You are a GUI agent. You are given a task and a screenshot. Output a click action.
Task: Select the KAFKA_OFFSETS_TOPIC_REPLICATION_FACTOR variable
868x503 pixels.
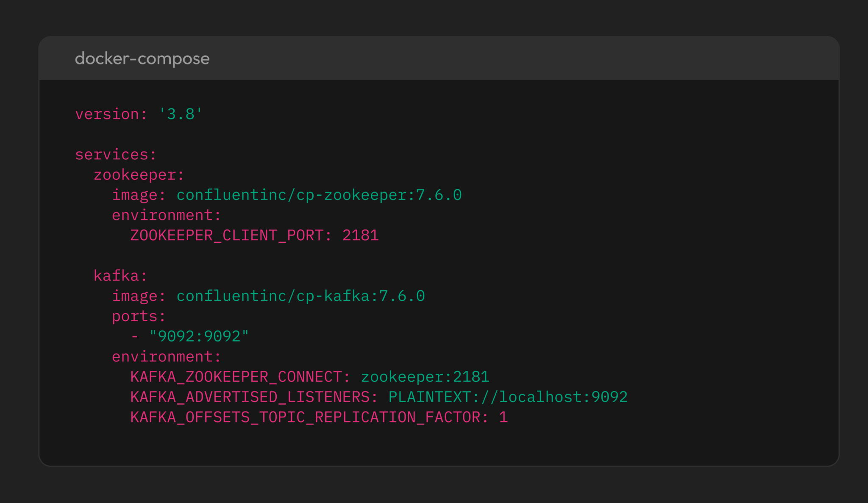pos(307,417)
